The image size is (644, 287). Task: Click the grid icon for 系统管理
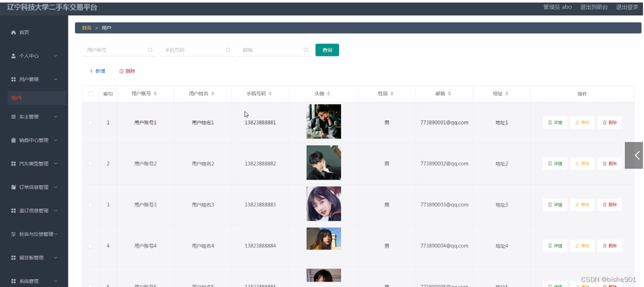pyautogui.click(x=14, y=281)
